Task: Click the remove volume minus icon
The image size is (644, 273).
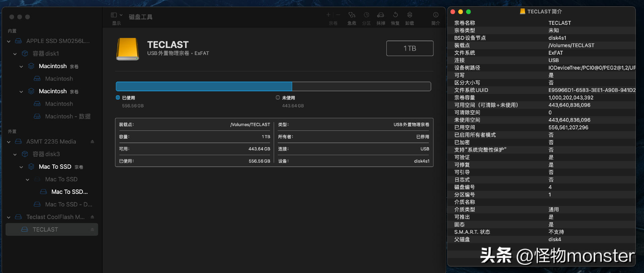Action: [338, 15]
